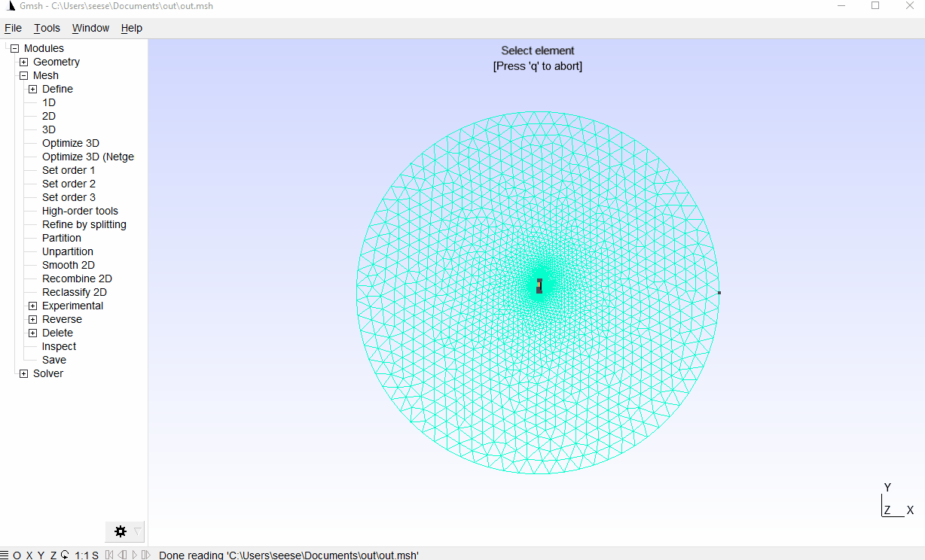The image size is (925, 560).
Task: Click the Solver label
Action: coord(48,373)
